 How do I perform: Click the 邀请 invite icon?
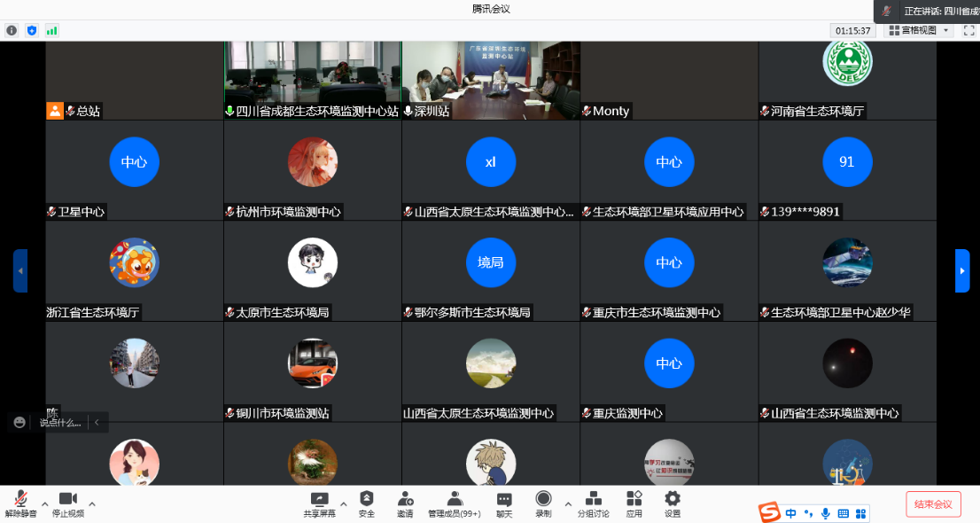(405, 504)
